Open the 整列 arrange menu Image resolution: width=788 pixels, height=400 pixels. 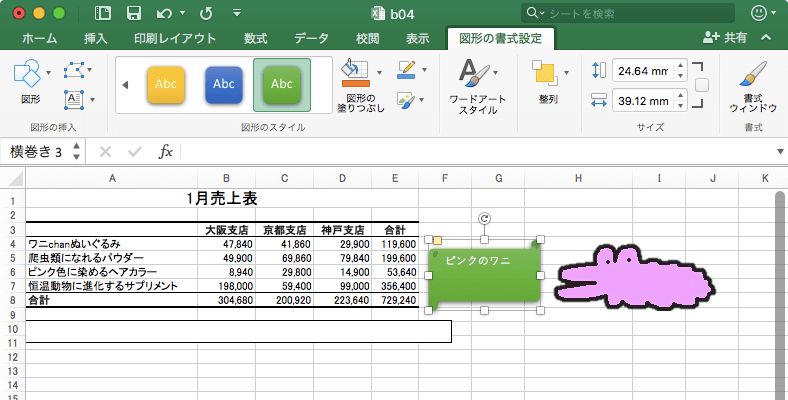coord(548,81)
